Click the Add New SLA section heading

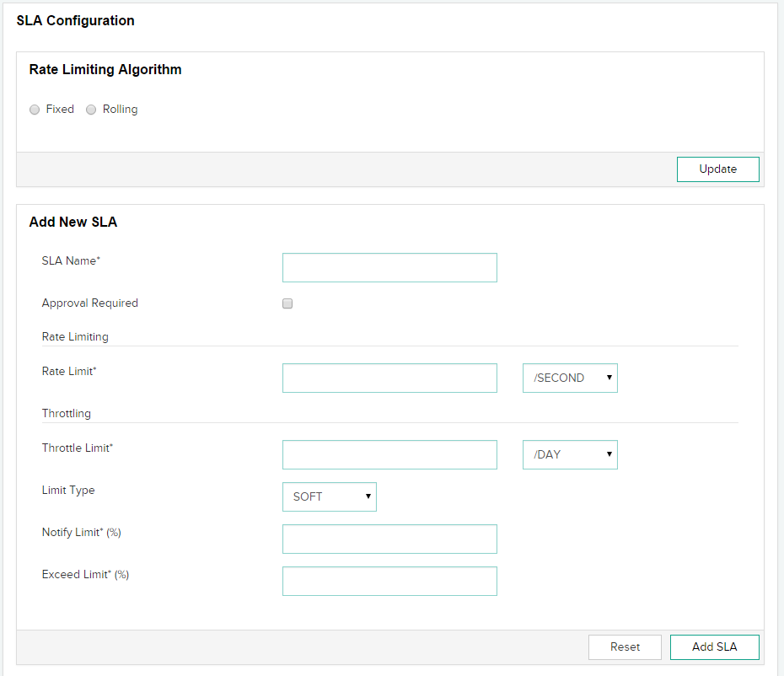tap(73, 223)
